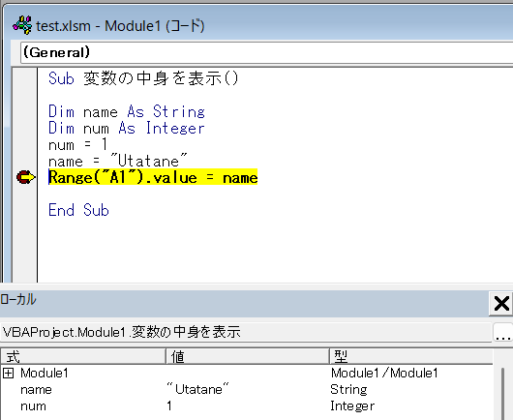
Task: Click the value 1 of num
Action: (x=169, y=405)
